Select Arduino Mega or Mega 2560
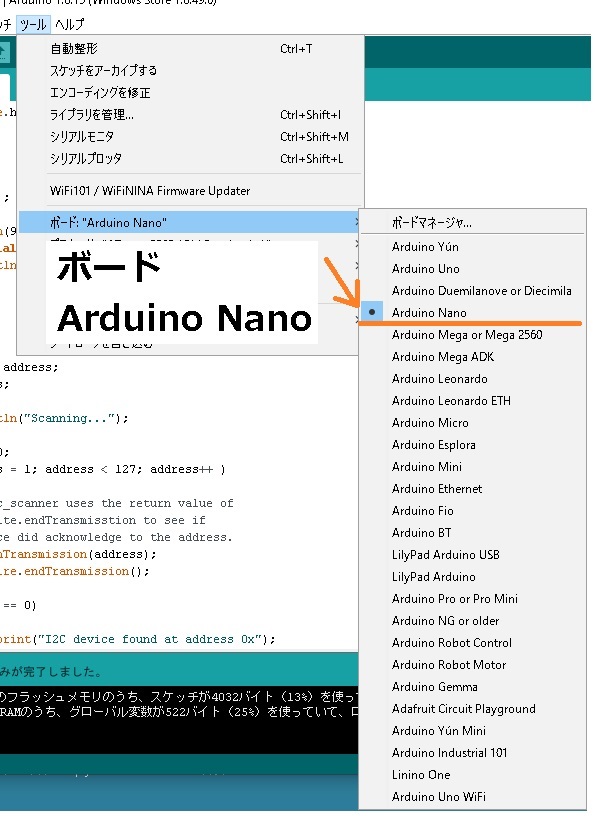Viewport: 595px width, 816px height. (473, 335)
